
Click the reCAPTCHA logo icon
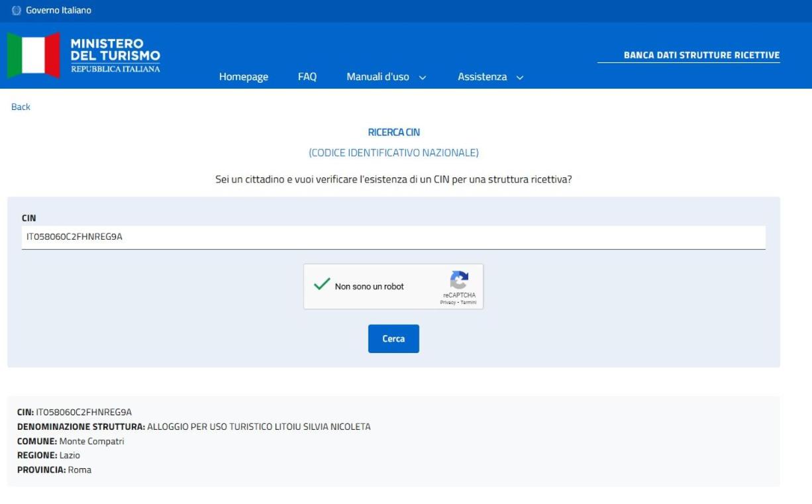pos(459,279)
